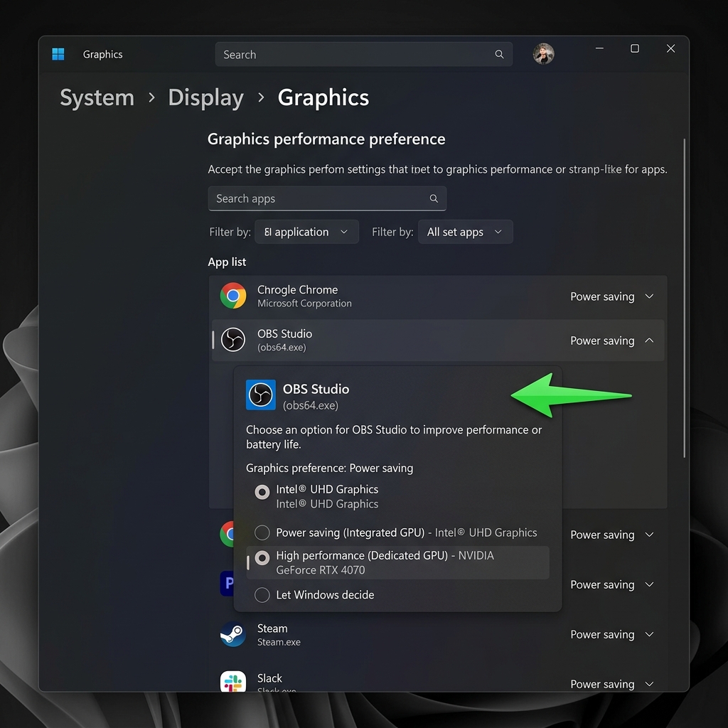Select Let Windows decide radio button

point(262,595)
